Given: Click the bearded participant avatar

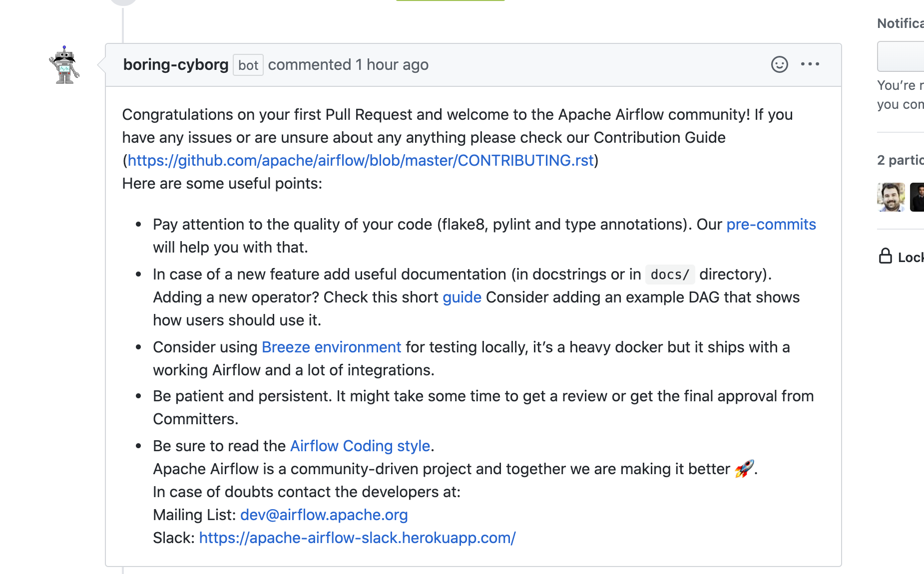Looking at the screenshot, I should pos(891,197).
